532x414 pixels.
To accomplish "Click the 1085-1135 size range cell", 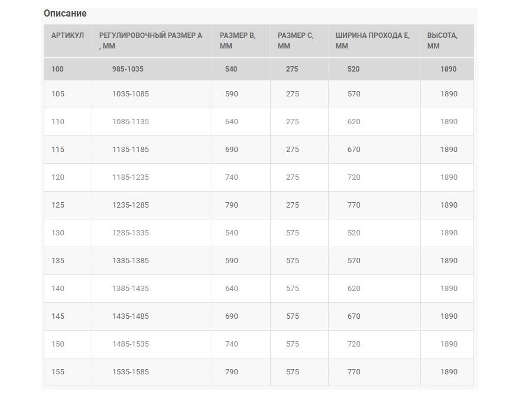I will click(x=152, y=122).
